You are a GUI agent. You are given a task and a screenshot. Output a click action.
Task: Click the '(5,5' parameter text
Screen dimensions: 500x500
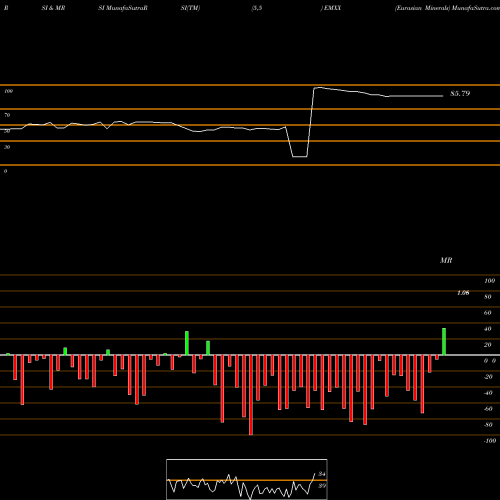pyautogui.click(x=257, y=8)
